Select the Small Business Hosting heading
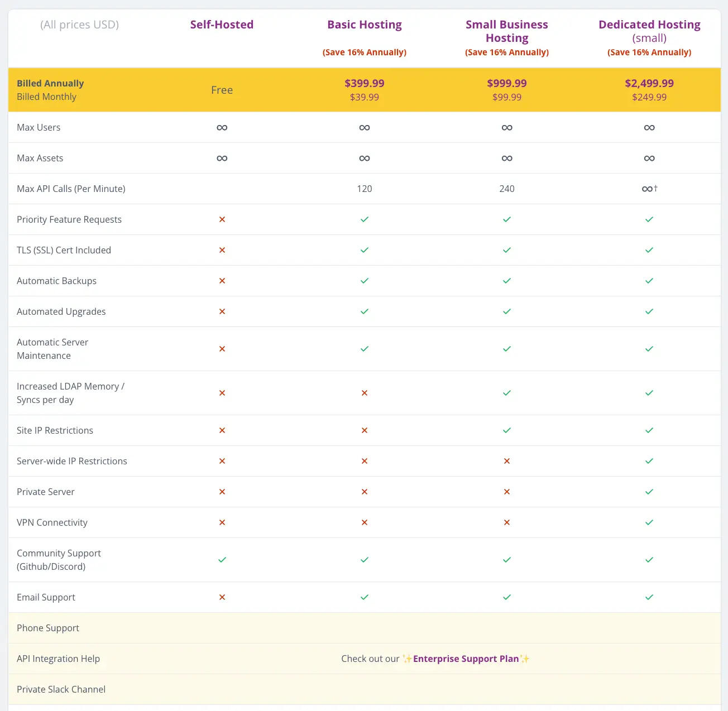The image size is (728, 711). (x=506, y=31)
